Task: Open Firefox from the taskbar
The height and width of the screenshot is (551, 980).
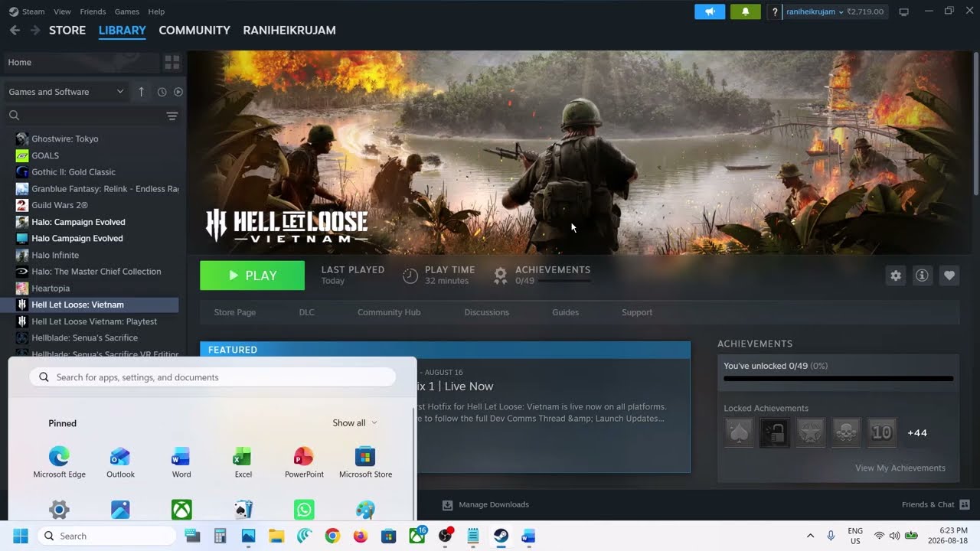Action: point(361,536)
